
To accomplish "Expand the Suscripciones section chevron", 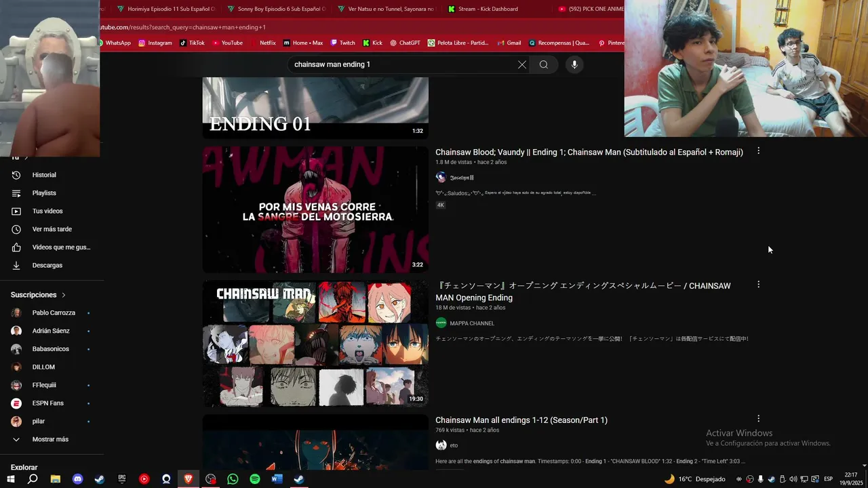I will click(x=64, y=295).
